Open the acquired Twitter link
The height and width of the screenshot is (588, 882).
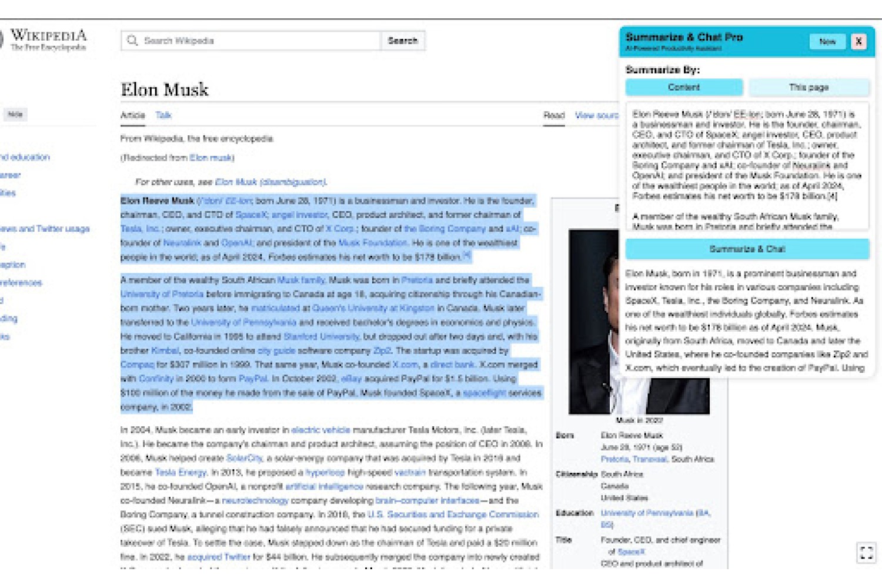[x=218, y=557]
